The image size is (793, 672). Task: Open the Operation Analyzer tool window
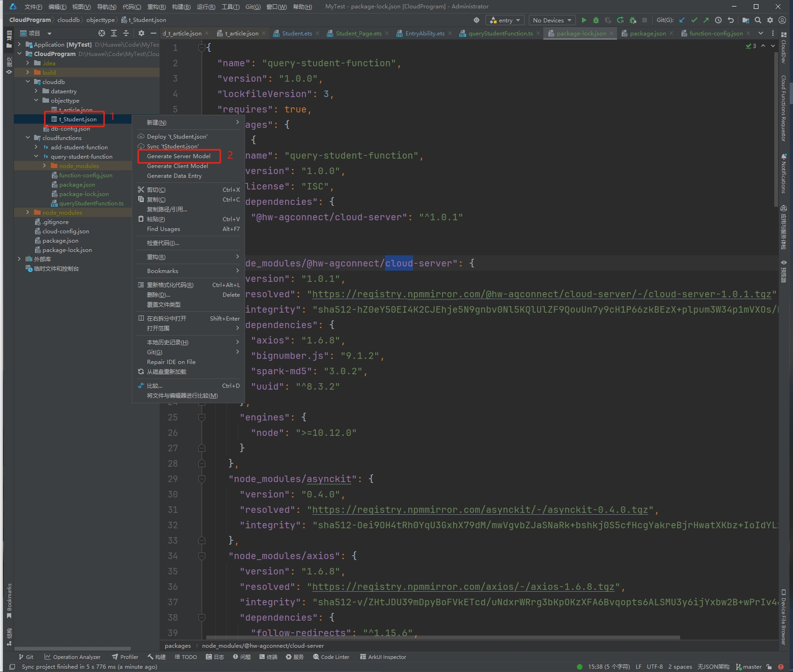[72, 657]
